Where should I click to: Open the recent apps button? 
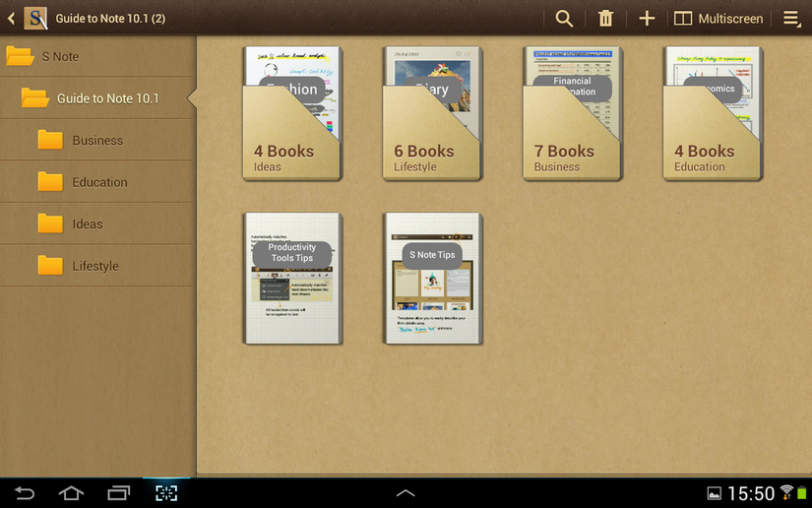point(118,493)
